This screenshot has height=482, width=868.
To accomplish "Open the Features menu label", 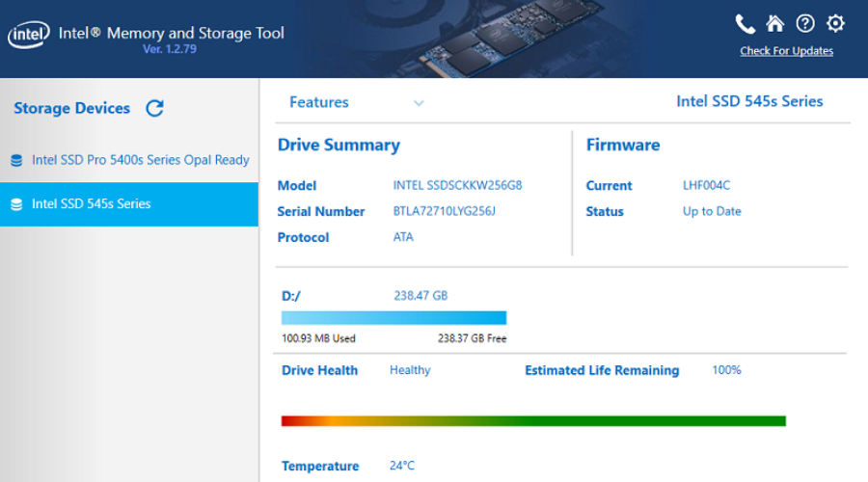I will [x=319, y=102].
